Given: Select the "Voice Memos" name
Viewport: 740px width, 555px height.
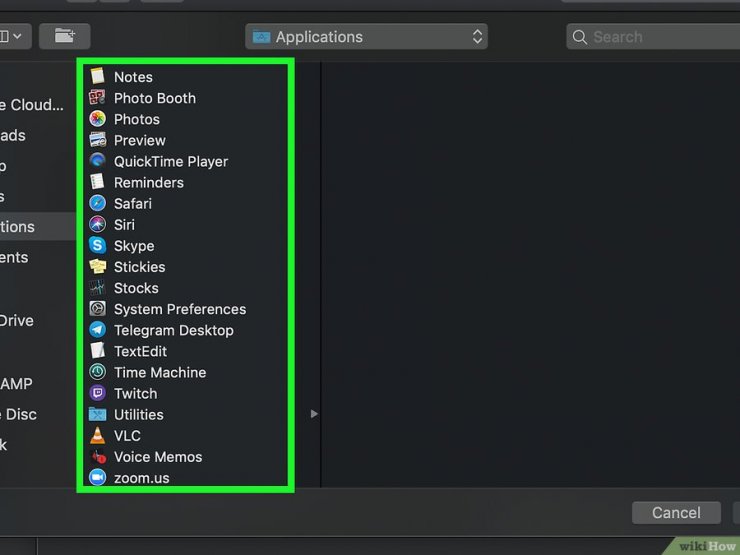Looking at the screenshot, I should click(158, 457).
